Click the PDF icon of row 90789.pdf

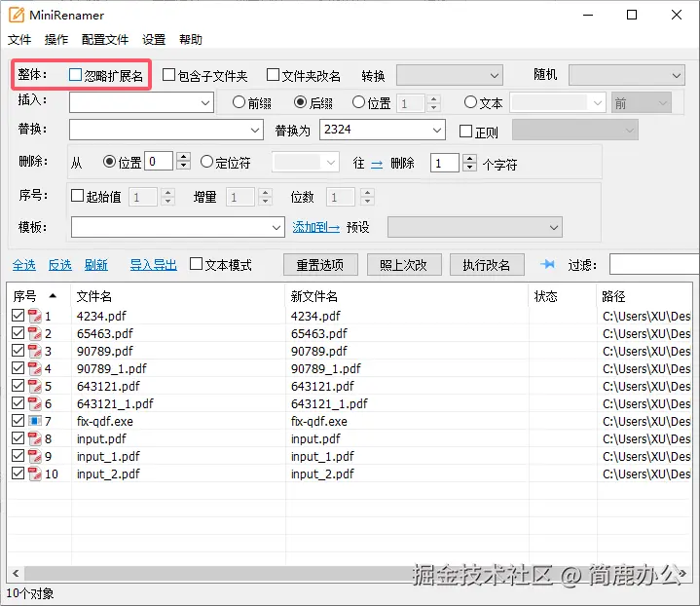point(34,351)
